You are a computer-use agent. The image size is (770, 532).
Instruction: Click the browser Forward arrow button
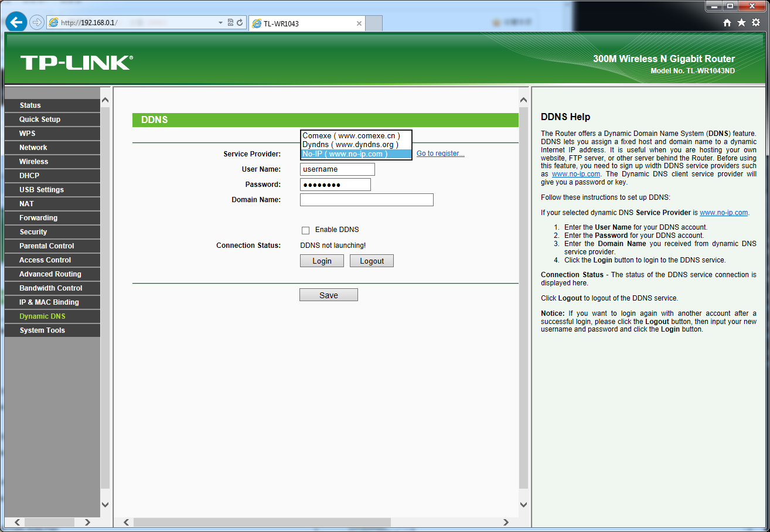(x=36, y=22)
